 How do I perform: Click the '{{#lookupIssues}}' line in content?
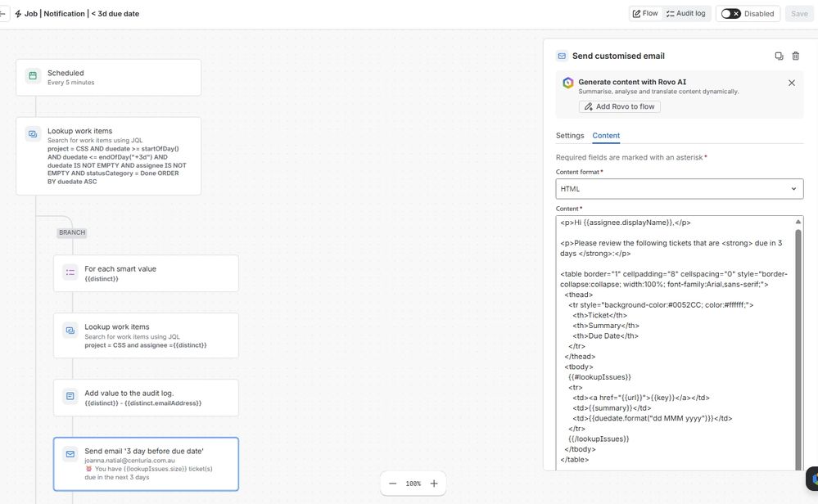point(599,377)
